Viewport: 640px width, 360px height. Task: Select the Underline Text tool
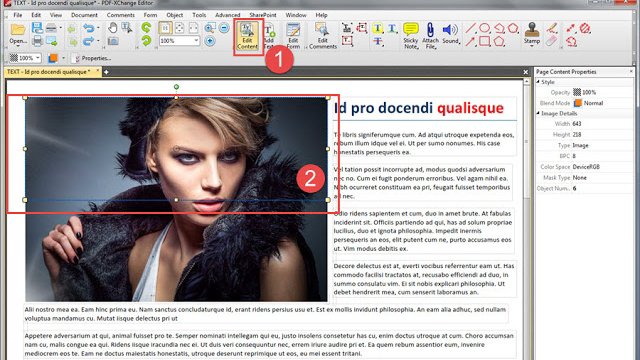pyautogui.click(x=392, y=28)
